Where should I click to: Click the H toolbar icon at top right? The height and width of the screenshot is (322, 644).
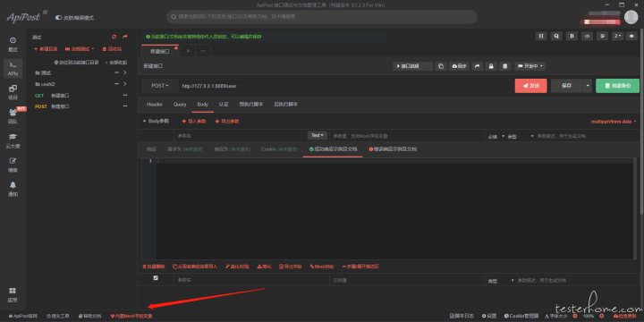(541, 36)
